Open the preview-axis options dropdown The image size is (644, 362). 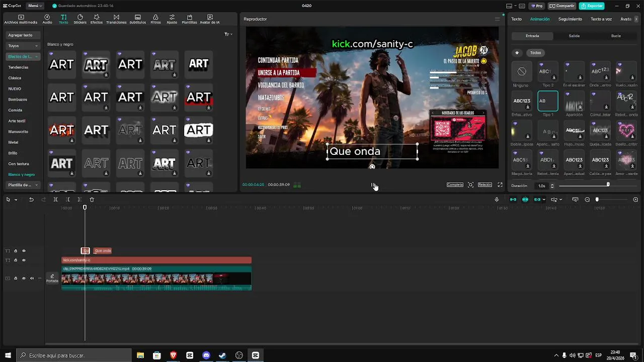(560, 200)
